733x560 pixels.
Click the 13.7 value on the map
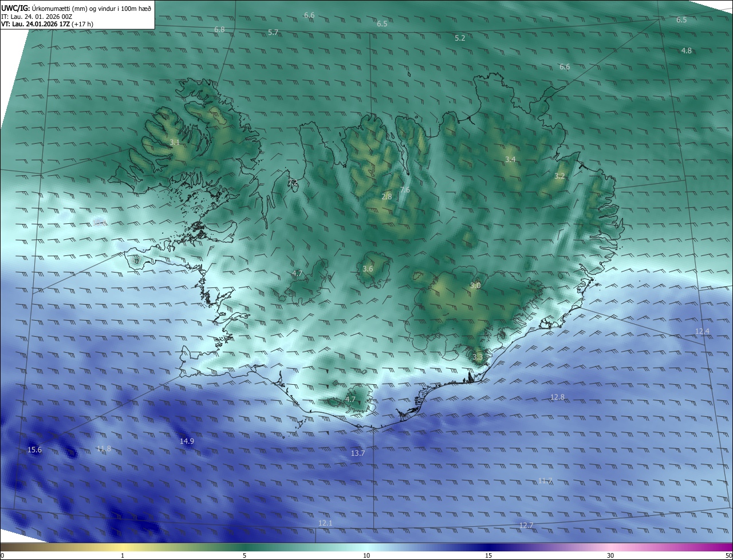click(x=357, y=453)
